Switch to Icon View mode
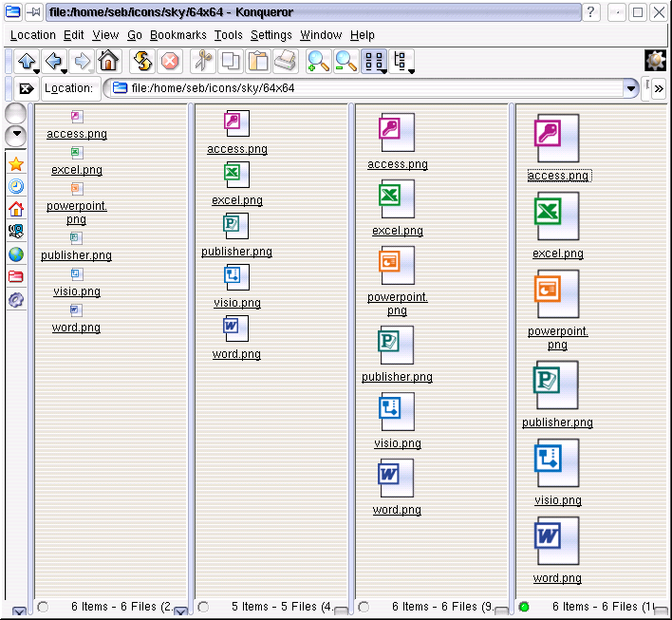Viewport: 672px width, 620px height. (373, 61)
